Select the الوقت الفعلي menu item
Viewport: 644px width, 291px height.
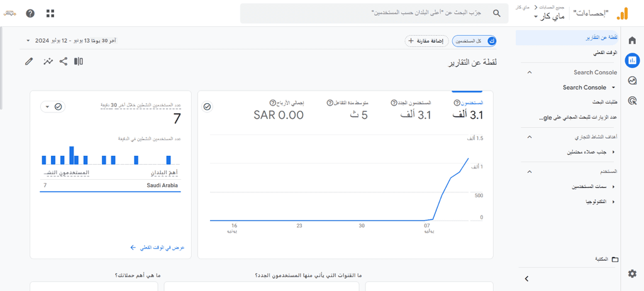[x=605, y=53]
